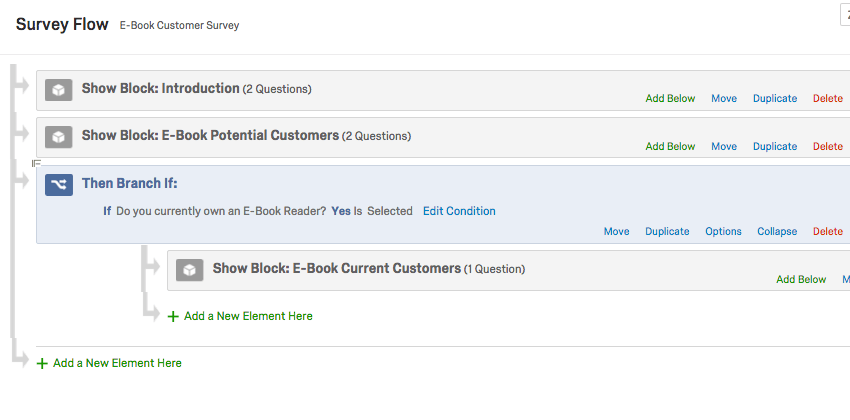850x420 pixels.
Task: Click the E-Book Current Customers block icon
Action: tap(189, 270)
